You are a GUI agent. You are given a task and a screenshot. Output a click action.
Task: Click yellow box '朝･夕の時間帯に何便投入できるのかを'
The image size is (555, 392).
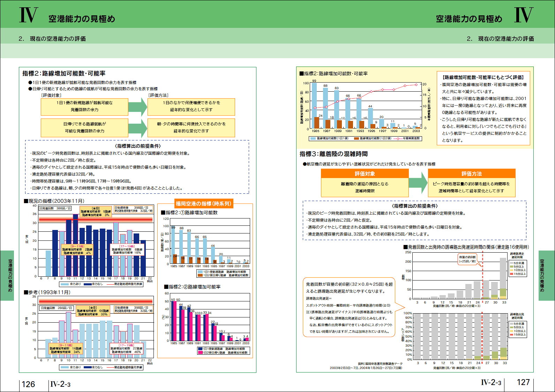(x=191, y=128)
